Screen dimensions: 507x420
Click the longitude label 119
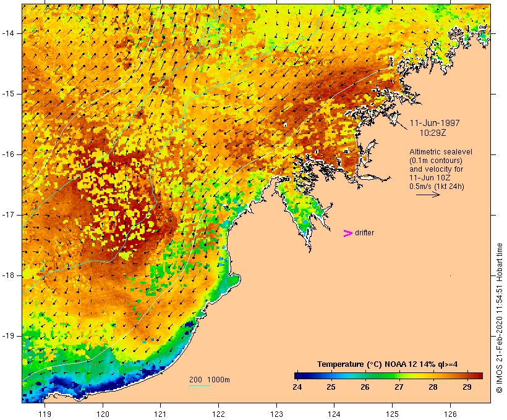[45, 414]
